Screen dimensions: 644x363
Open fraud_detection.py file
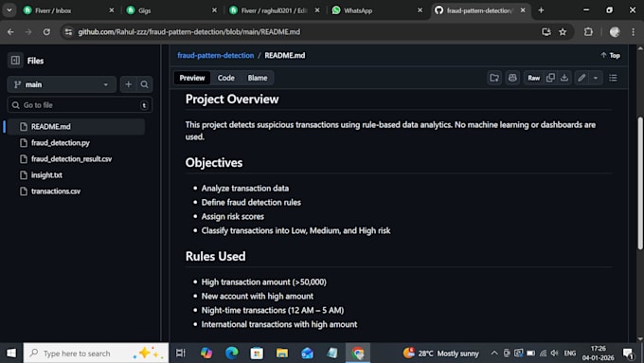60,143
